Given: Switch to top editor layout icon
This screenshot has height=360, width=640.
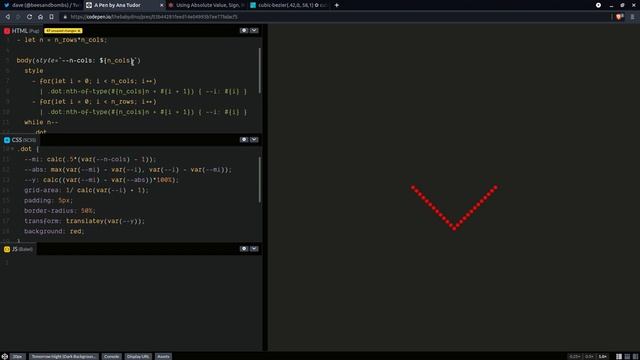Looking at the screenshot, I should 627,356.
